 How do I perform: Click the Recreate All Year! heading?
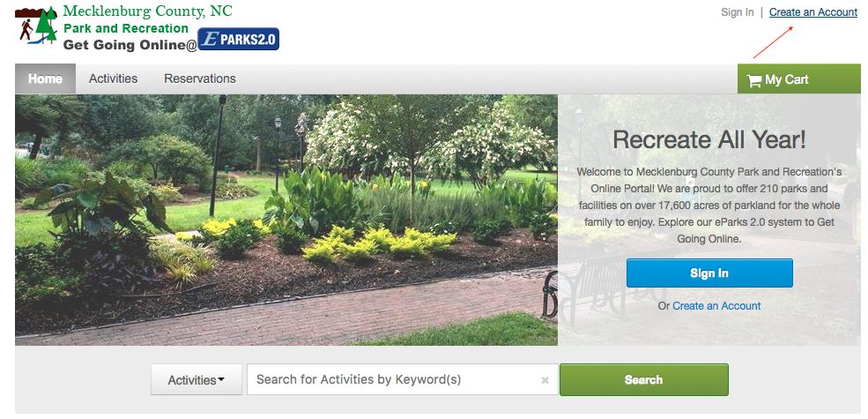coord(709,139)
